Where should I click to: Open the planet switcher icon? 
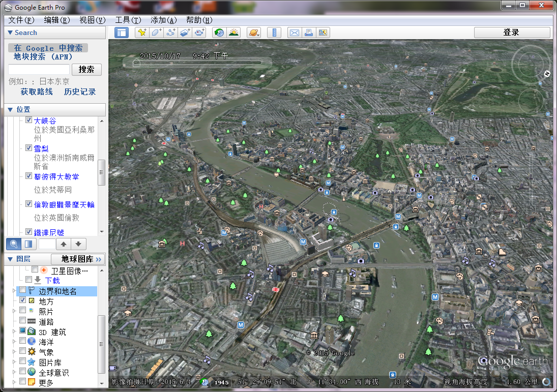click(x=254, y=33)
